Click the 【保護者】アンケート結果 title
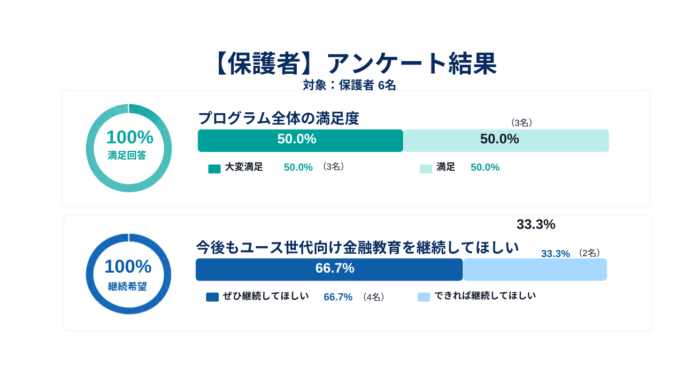 tap(354, 63)
